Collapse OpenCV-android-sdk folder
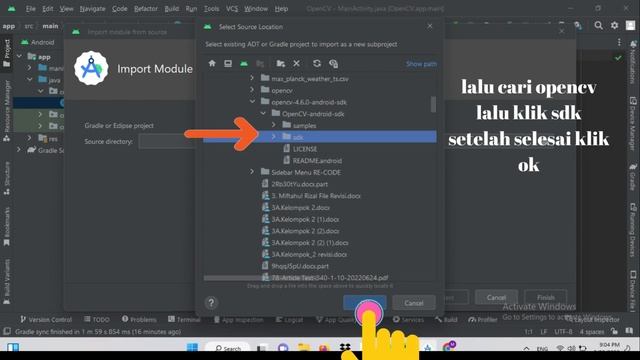 [263, 113]
